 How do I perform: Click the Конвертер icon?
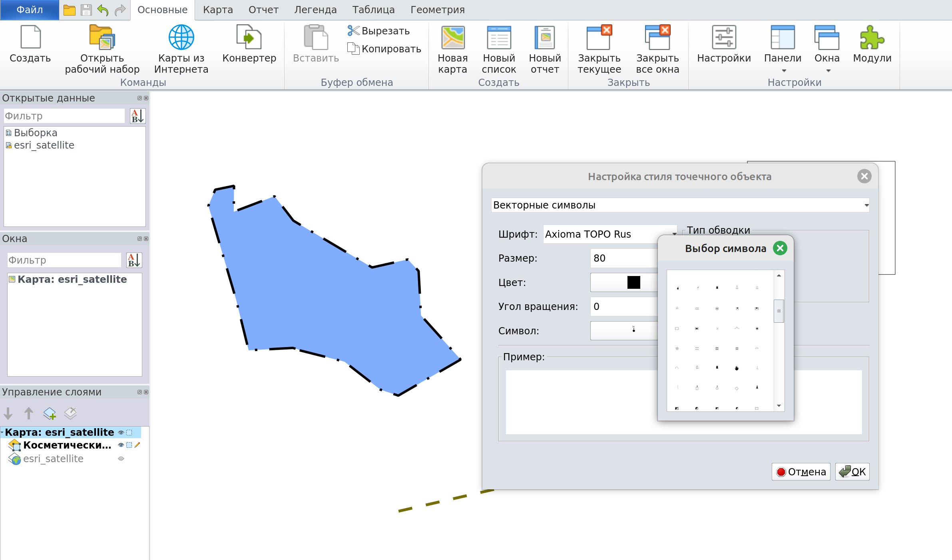pos(249,38)
